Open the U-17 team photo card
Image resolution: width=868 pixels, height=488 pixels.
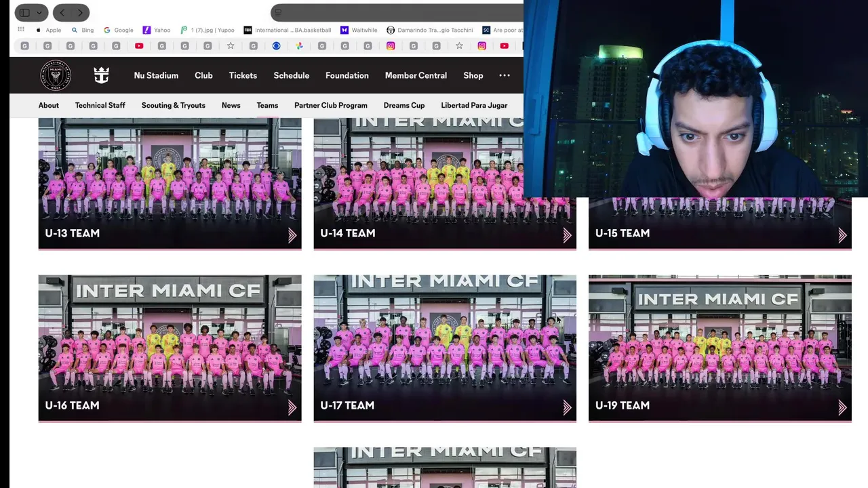click(x=445, y=348)
